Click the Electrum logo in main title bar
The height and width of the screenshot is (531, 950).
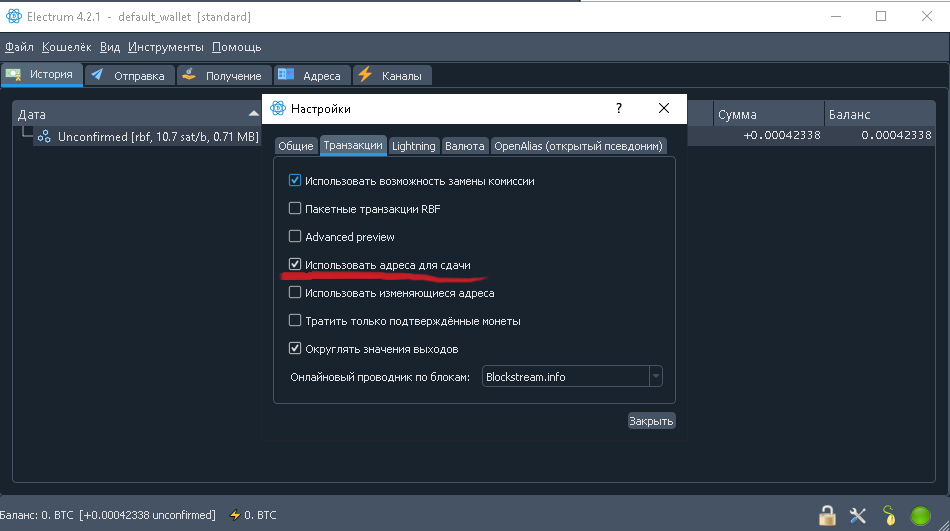(13, 16)
